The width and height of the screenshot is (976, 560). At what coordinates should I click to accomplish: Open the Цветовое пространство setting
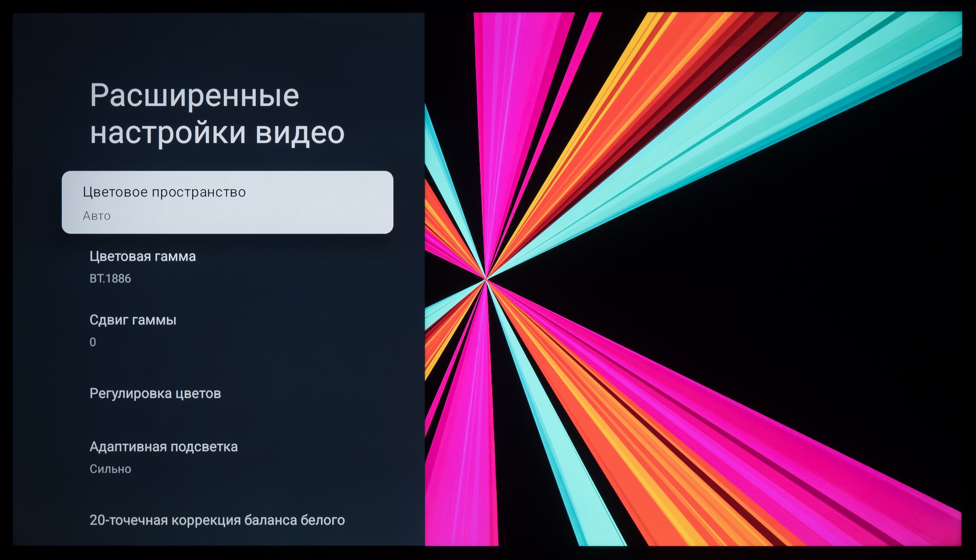point(164,192)
